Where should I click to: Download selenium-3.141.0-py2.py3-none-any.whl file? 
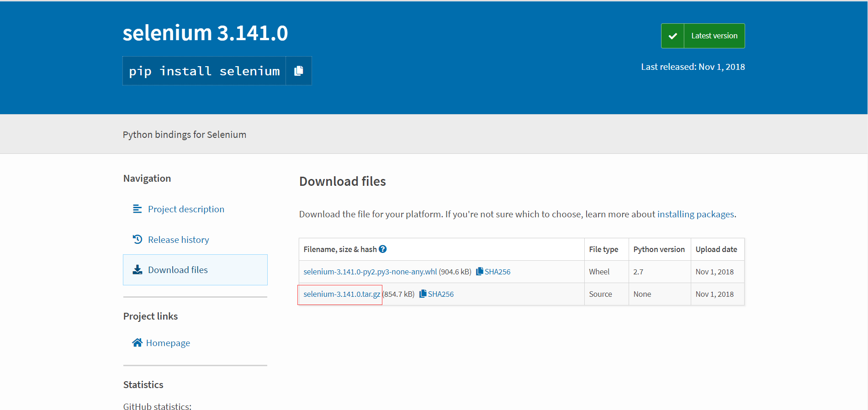point(370,272)
